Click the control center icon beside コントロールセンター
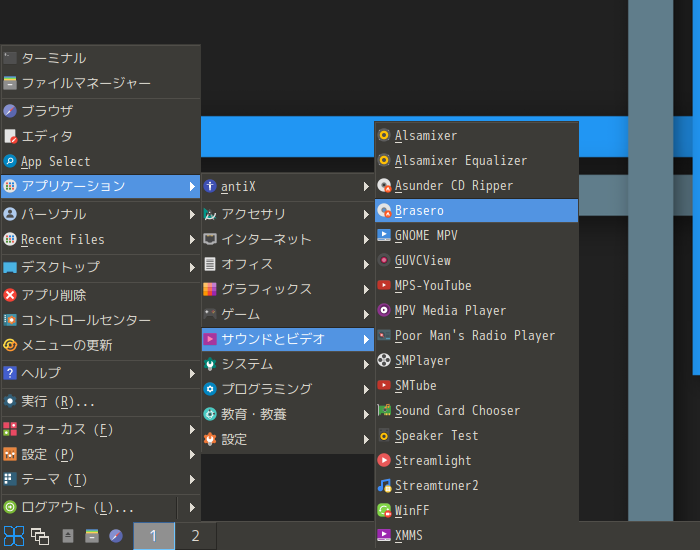This screenshot has width=700, height=550. pyautogui.click(x=10, y=320)
